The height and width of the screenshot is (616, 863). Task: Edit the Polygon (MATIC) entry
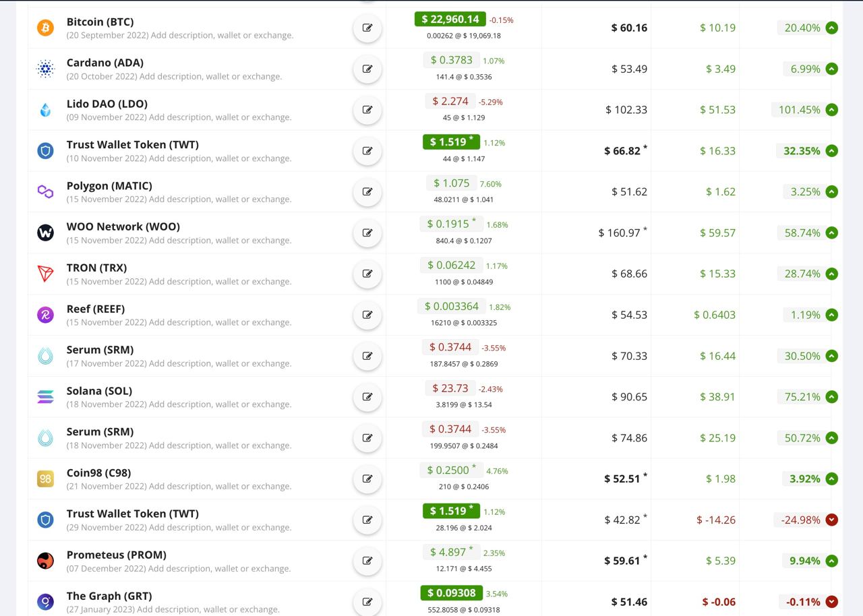tap(367, 191)
